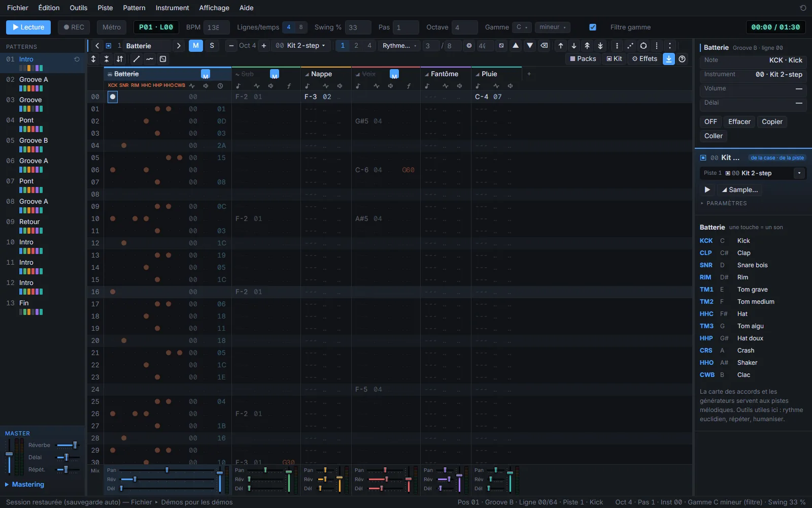Viewport: 812px width, 508px height.
Task: Select the line draw tool icon
Action: click(x=137, y=59)
